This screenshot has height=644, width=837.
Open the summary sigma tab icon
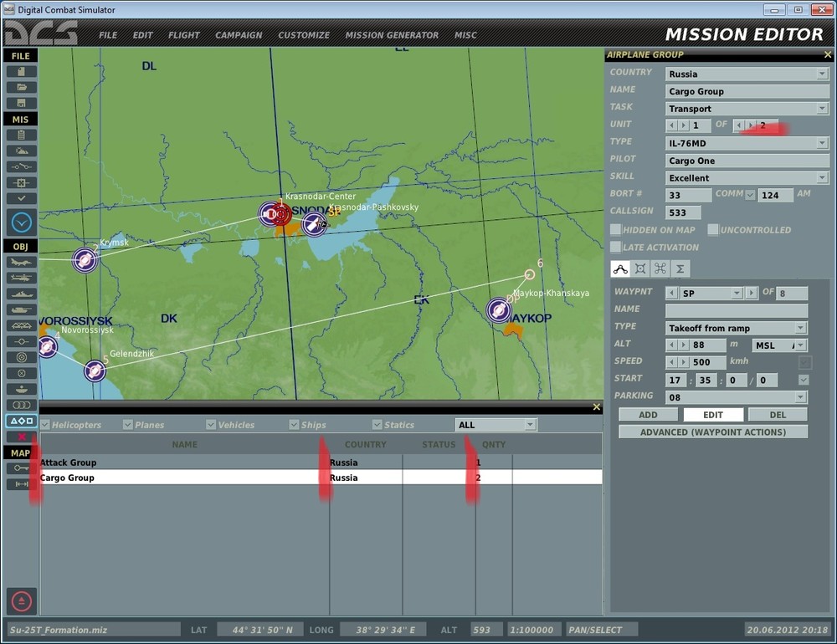680,268
